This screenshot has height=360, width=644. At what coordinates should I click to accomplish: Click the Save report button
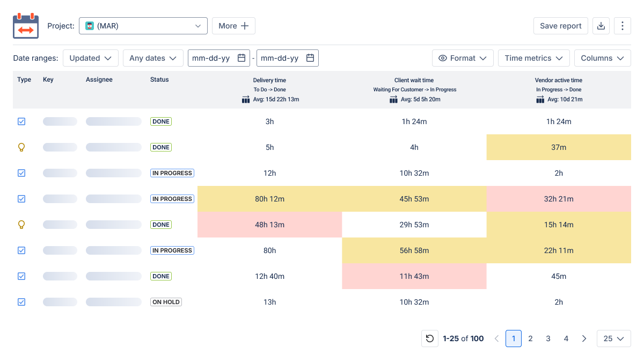pos(561,26)
